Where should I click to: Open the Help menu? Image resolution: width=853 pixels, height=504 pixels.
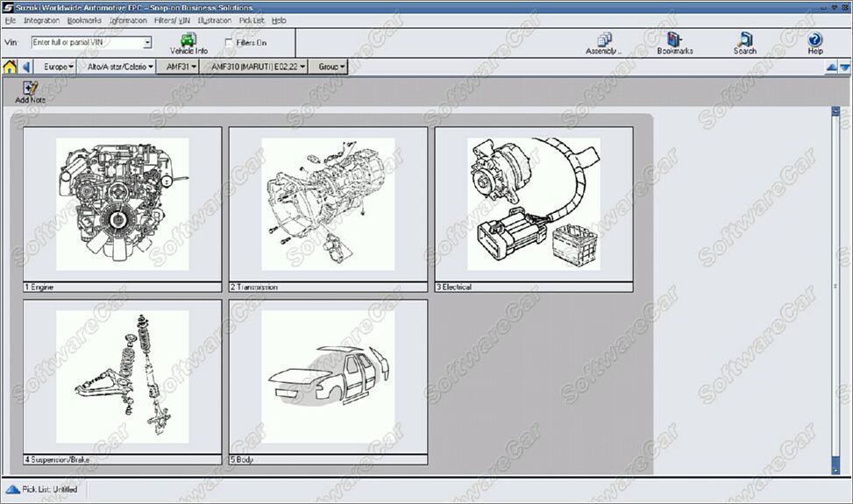click(279, 21)
